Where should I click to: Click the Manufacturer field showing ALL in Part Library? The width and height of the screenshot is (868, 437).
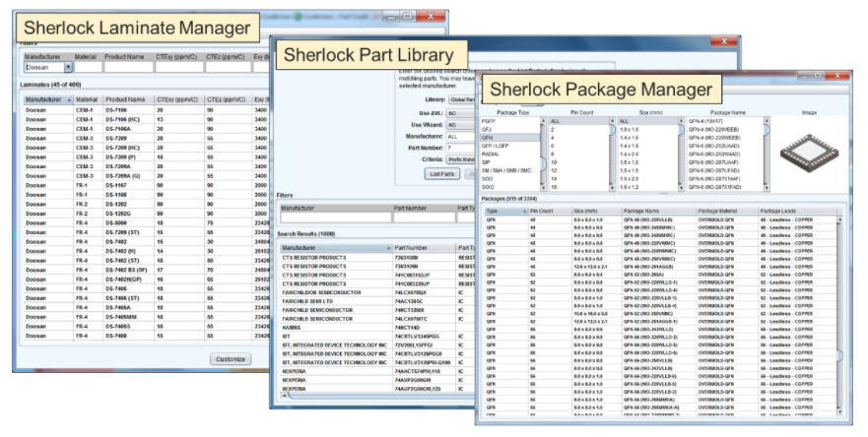(x=460, y=136)
